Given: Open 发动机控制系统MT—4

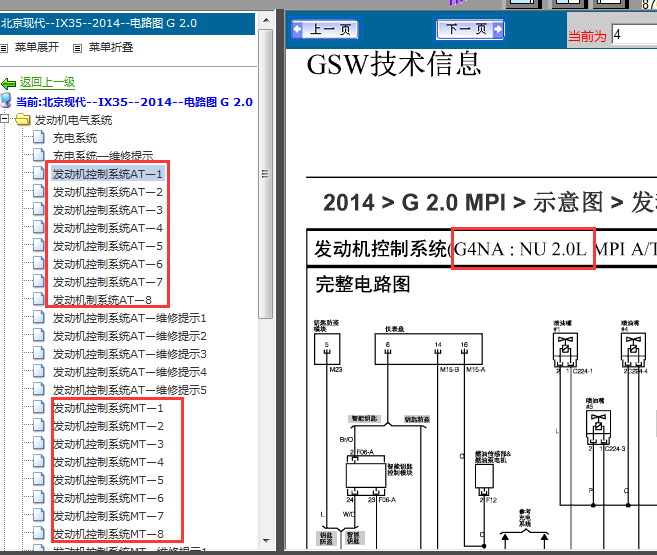Looking at the screenshot, I should pos(108,462).
